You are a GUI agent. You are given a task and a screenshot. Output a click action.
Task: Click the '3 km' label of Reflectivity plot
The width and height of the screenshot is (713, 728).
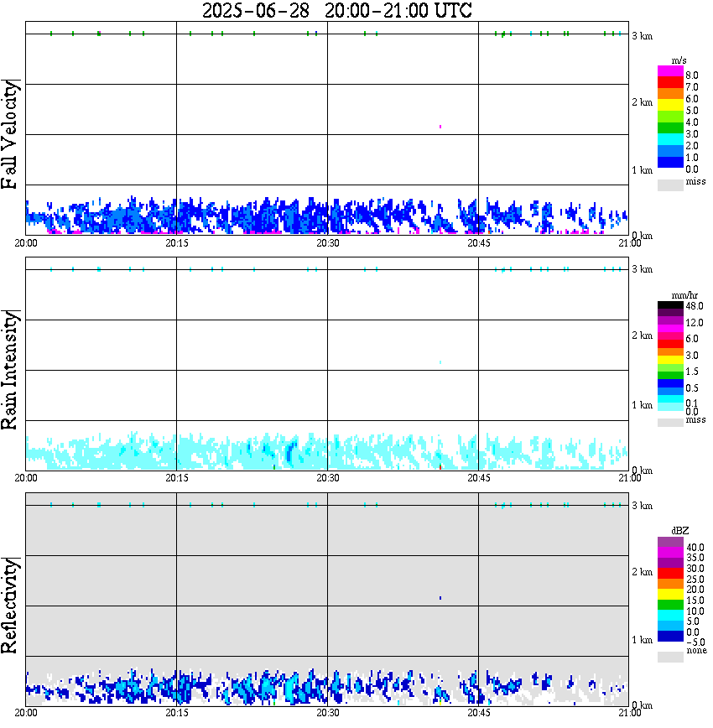tap(642, 506)
